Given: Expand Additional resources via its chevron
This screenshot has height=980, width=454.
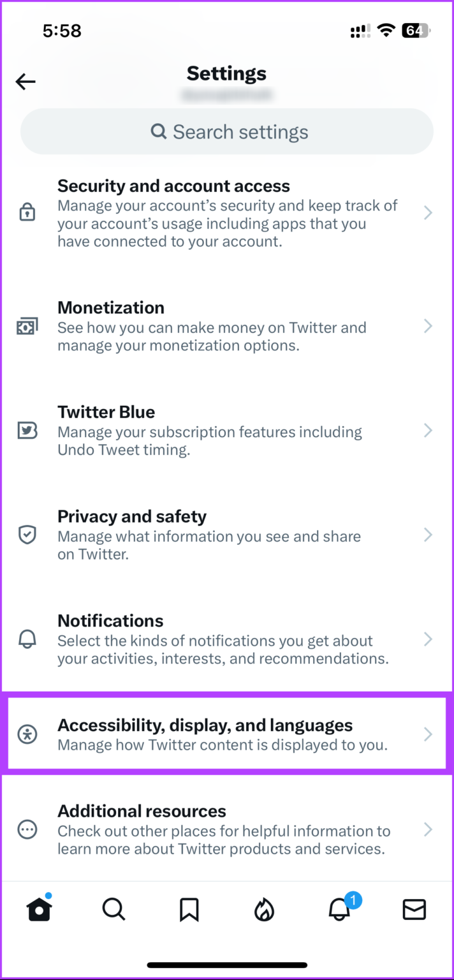Looking at the screenshot, I should (427, 829).
